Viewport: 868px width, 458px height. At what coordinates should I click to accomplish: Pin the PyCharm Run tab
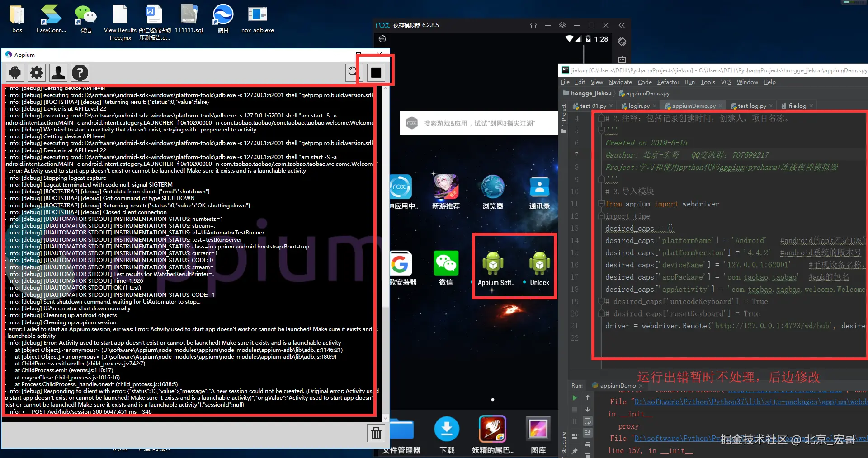coord(575,451)
